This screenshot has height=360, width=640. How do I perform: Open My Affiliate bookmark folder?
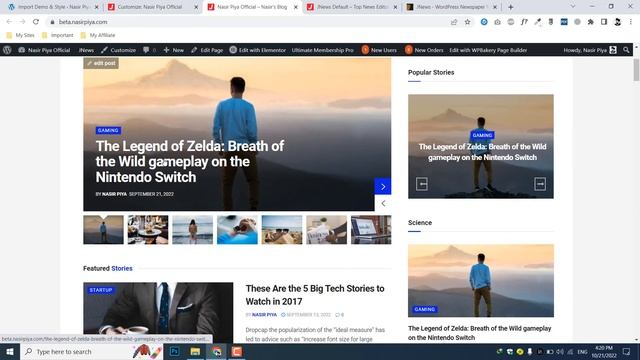click(x=98, y=36)
